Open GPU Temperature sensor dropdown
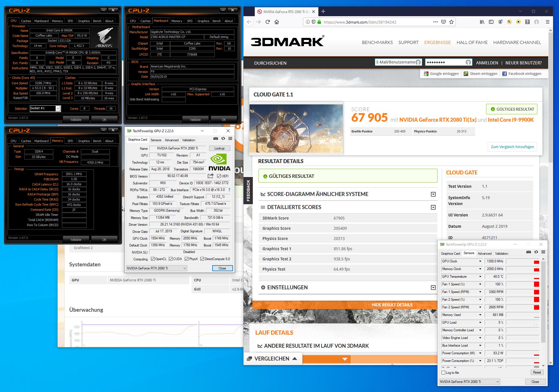559x392 pixels. pyautogui.click(x=480, y=277)
